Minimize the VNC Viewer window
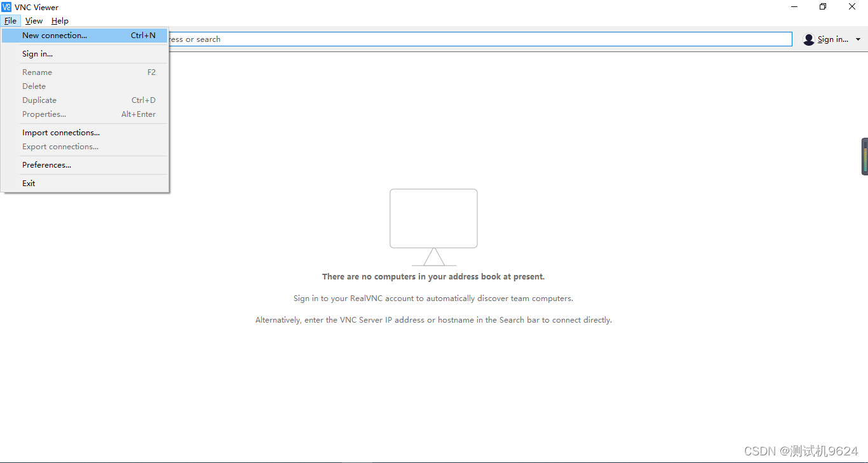 pyautogui.click(x=794, y=7)
